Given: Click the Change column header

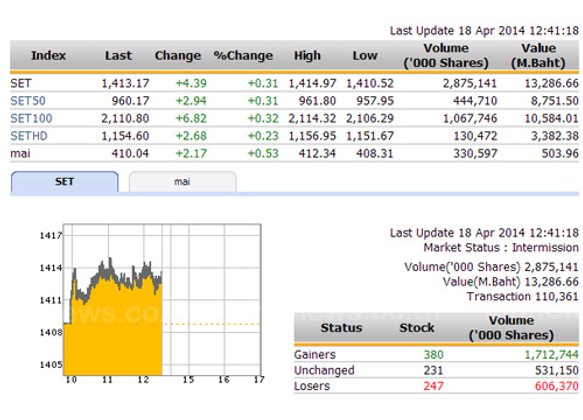Looking at the screenshot, I should click(178, 56).
